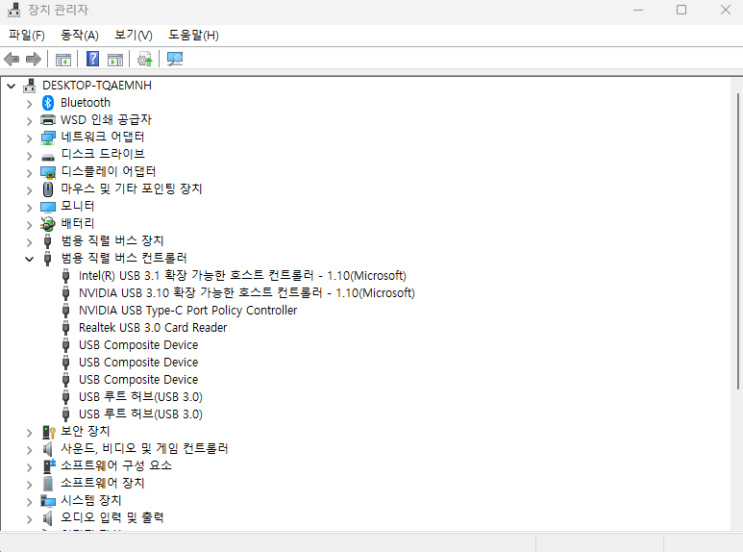This screenshot has width=743, height=552.
Task: Open the 보기(V) menu
Action: tap(134, 35)
